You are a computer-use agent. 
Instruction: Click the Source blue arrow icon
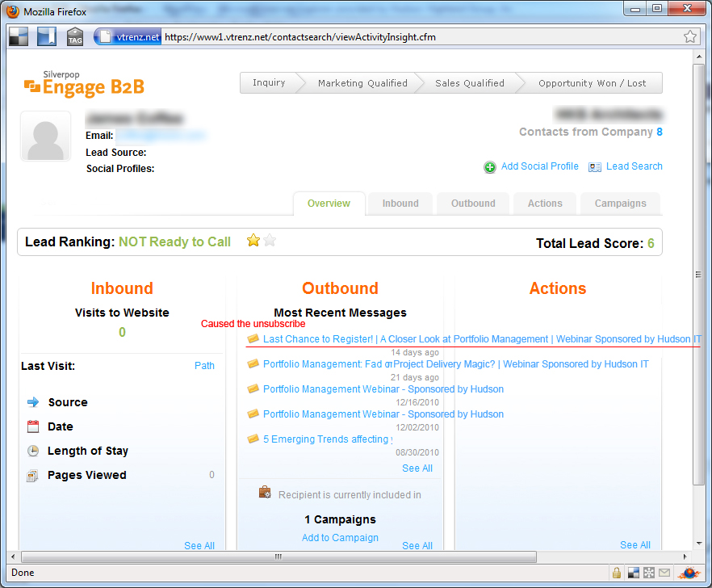tap(33, 402)
